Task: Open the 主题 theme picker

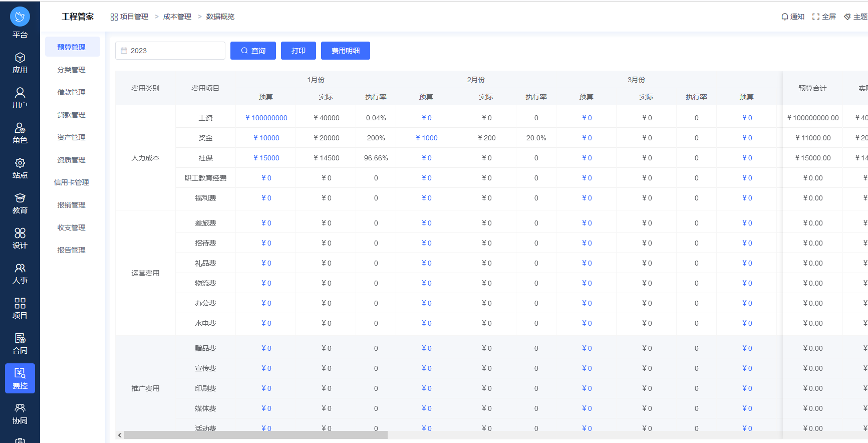Action: (x=855, y=17)
